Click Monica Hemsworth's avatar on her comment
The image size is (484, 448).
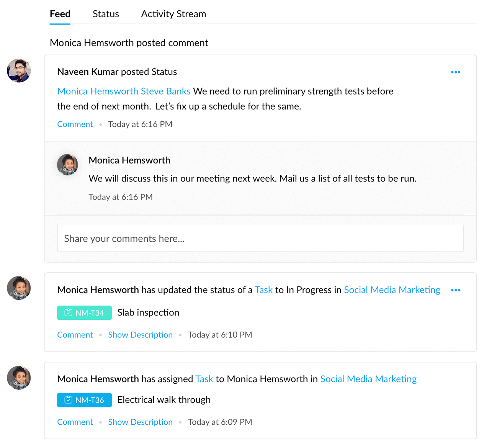(x=68, y=165)
